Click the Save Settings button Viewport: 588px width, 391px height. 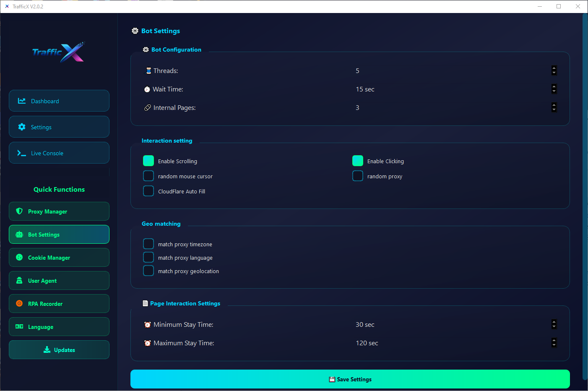pyautogui.click(x=350, y=379)
